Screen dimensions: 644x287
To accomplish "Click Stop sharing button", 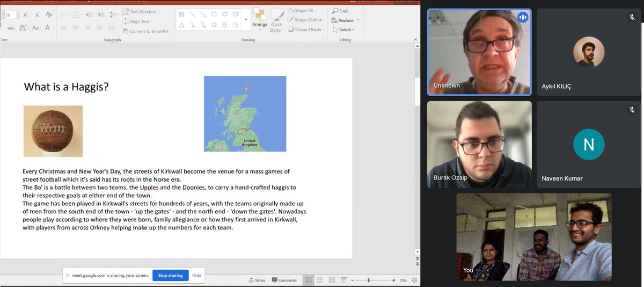I will (x=170, y=275).
